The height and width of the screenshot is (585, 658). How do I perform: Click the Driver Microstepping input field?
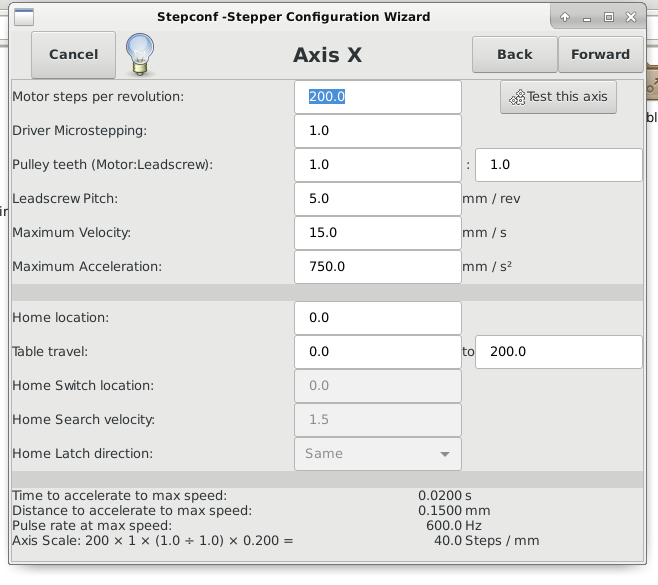point(378,131)
